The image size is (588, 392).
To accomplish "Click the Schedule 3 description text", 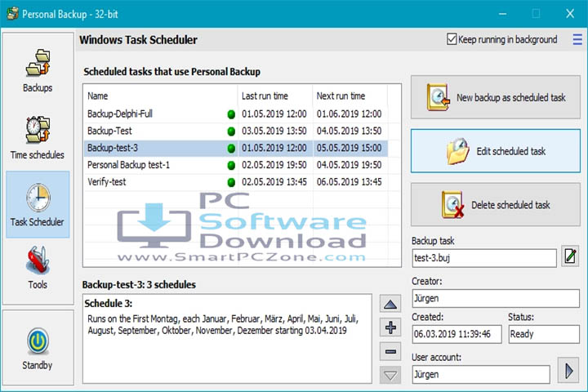I will click(x=223, y=325).
